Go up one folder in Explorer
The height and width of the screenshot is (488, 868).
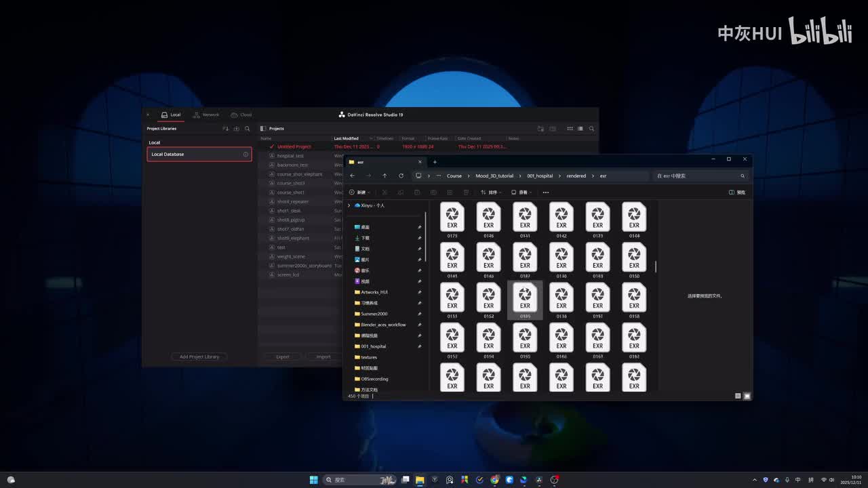384,176
